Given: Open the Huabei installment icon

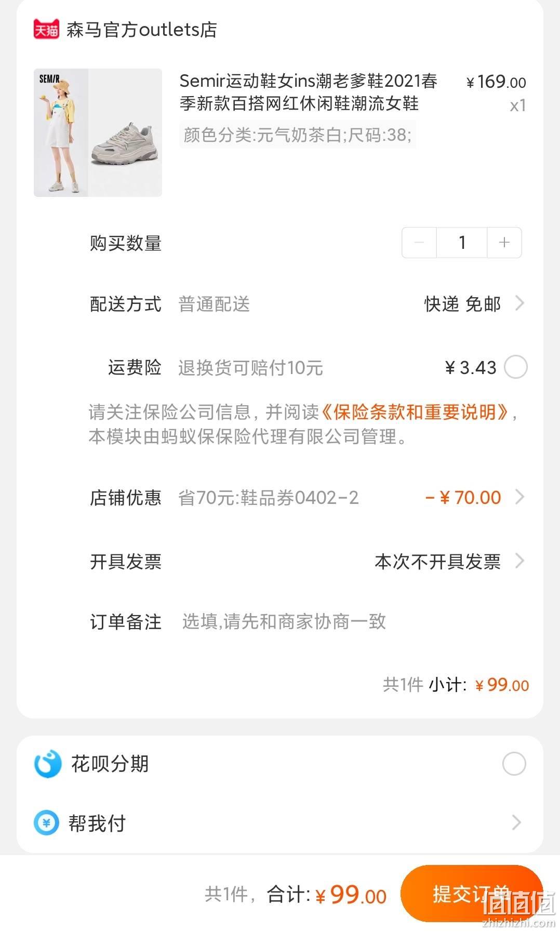Looking at the screenshot, I should [x=47, y=764].
